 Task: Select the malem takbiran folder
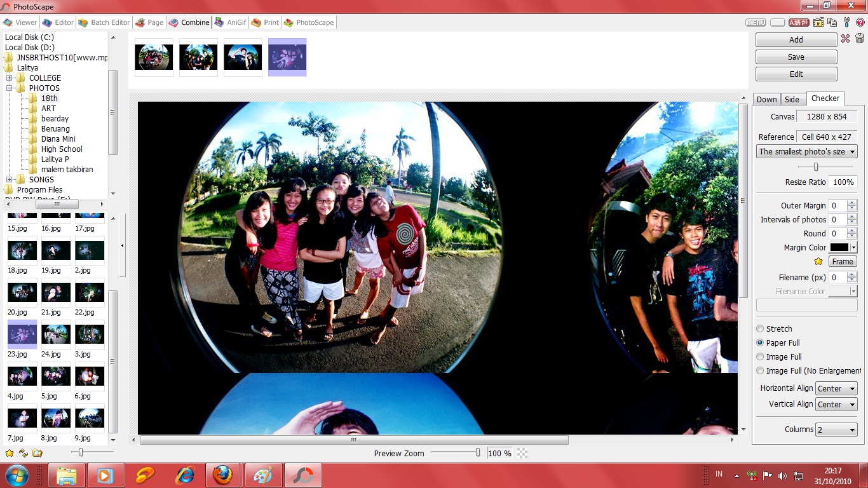(67, 170)
